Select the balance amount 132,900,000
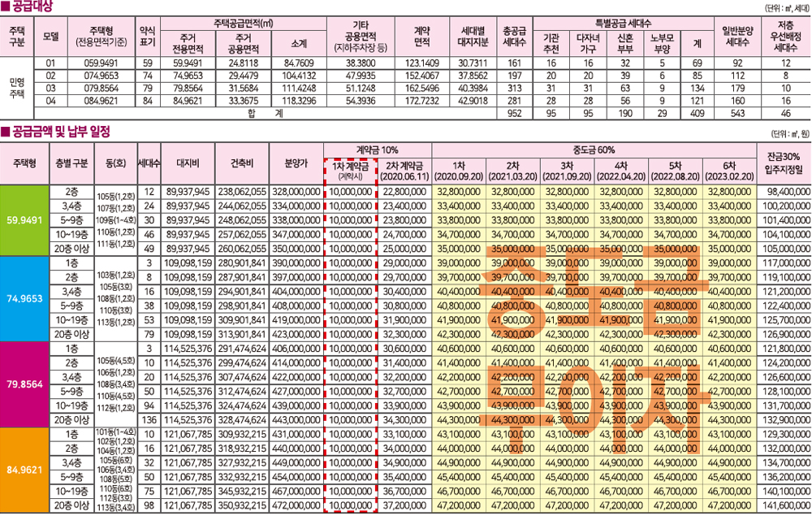 pyautogui.click(x=786, y=420)
